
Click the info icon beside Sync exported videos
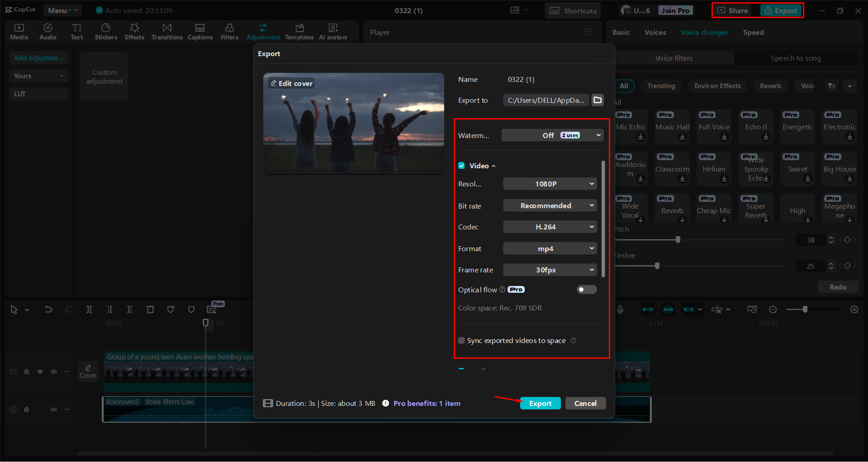[x=573, y=341]
